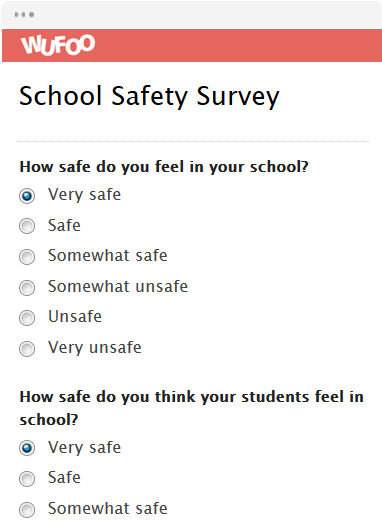Click 'Somewhat safe' label text in first question
This screenshot has width=382, height=527.
coord(108,255)
